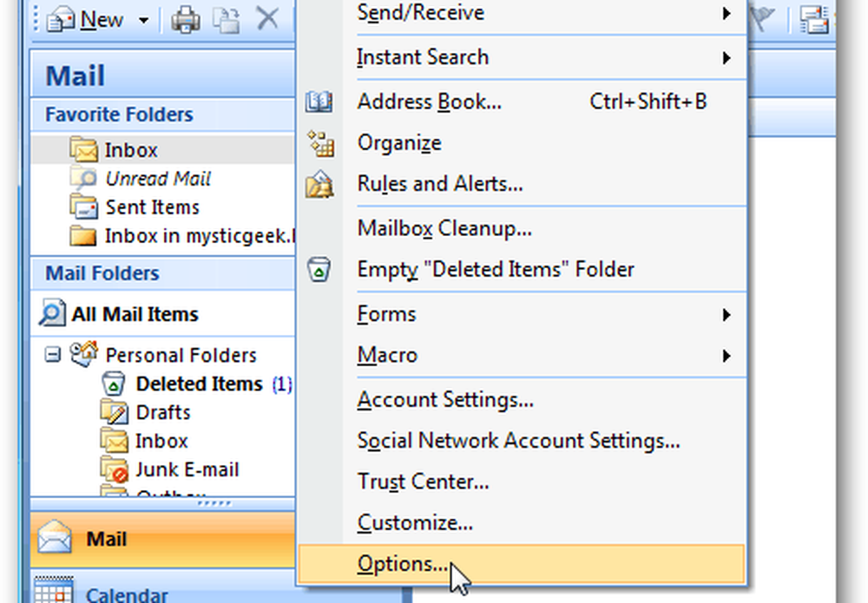This screenshot has width=868, height=603.
Task: Click the Move to Folder toolbar icon
Action: [227, 21]
